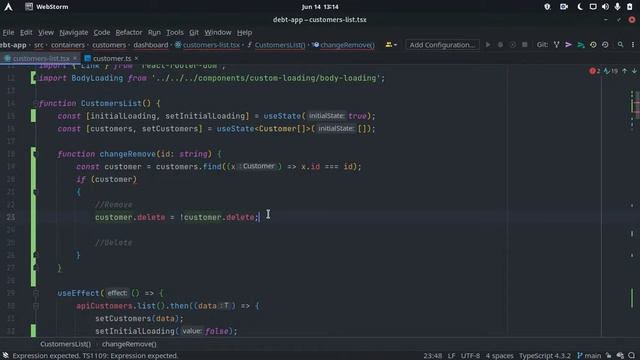Screen dimensions: 640x360
Task: Click the shield tray icon
Action: click(x=547, y=7)
